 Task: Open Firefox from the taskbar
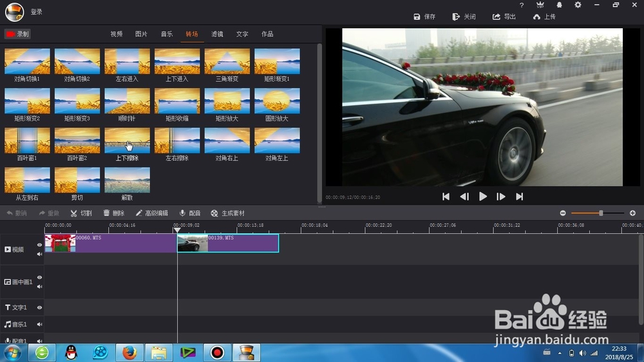(129, 352)
